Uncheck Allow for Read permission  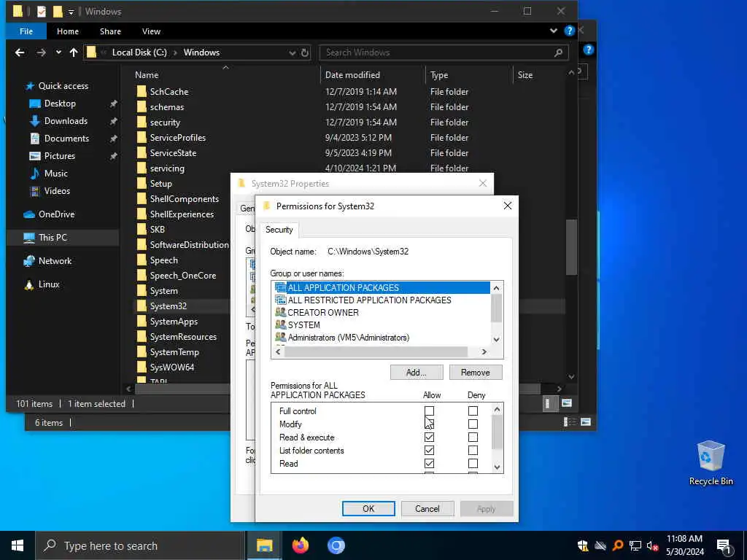(x=429, y=463)
